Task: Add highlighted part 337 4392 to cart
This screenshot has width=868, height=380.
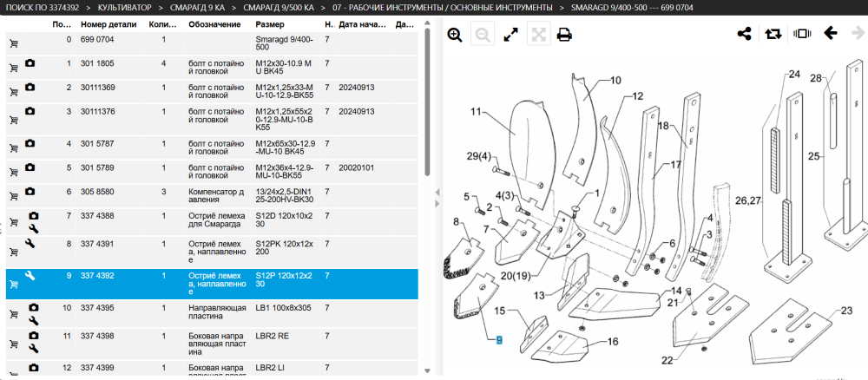Action: 14,285
